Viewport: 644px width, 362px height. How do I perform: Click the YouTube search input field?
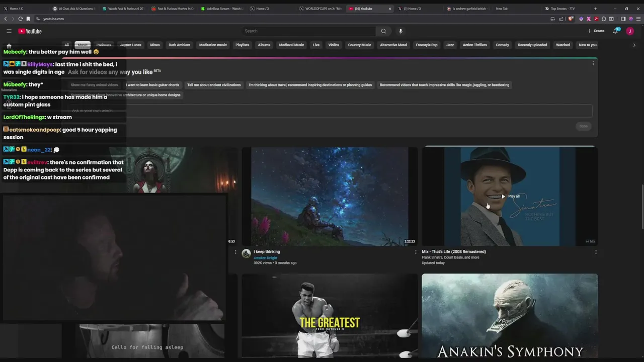(x=308, y=31)
